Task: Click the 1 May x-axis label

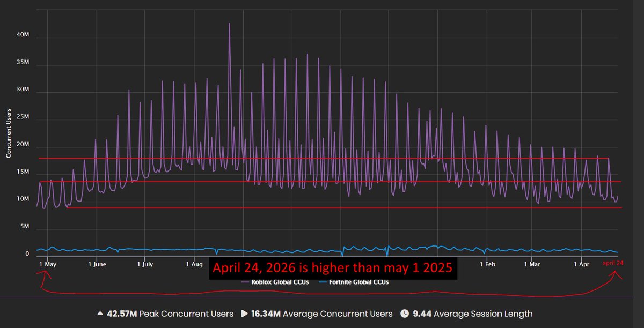Action: point(48,264)
